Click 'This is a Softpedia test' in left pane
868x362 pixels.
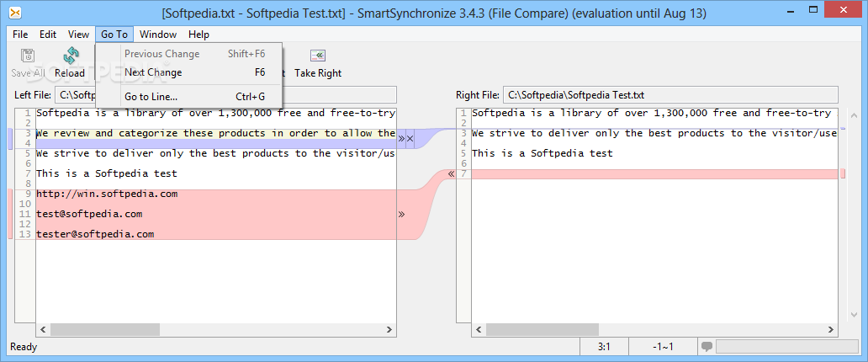click(x=107, y=173)
